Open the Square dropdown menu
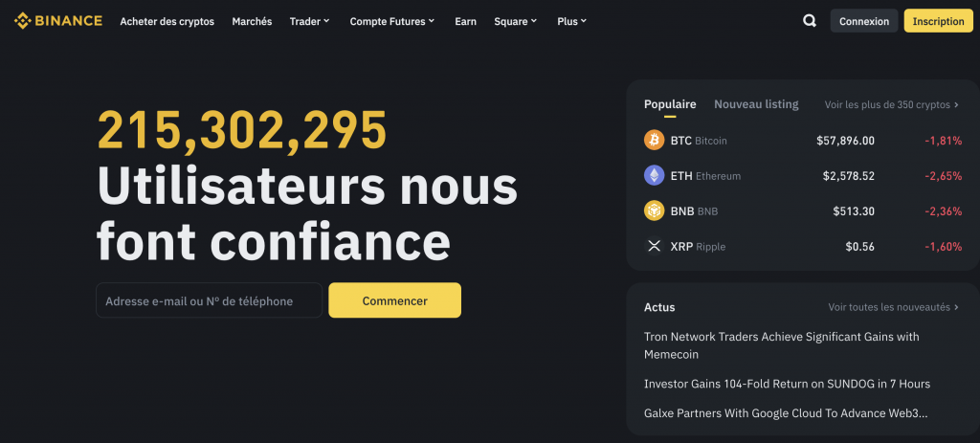980x443 pixels. click(x=516, y=21)
